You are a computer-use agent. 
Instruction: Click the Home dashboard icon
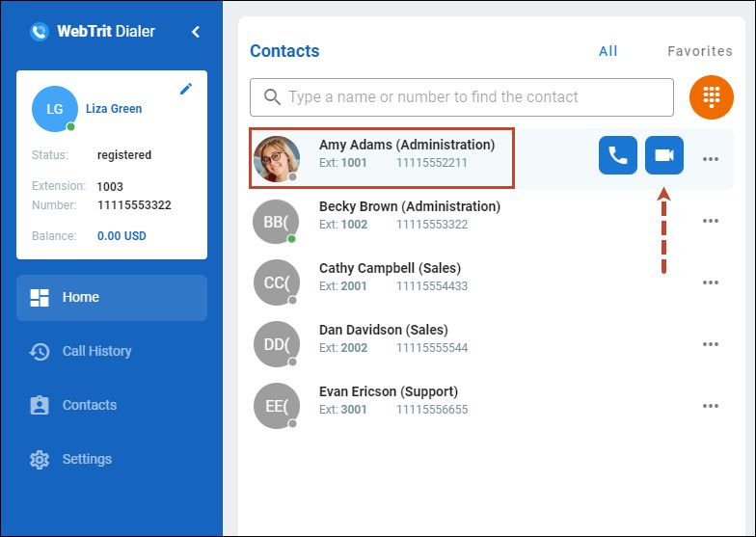(40, 298)
